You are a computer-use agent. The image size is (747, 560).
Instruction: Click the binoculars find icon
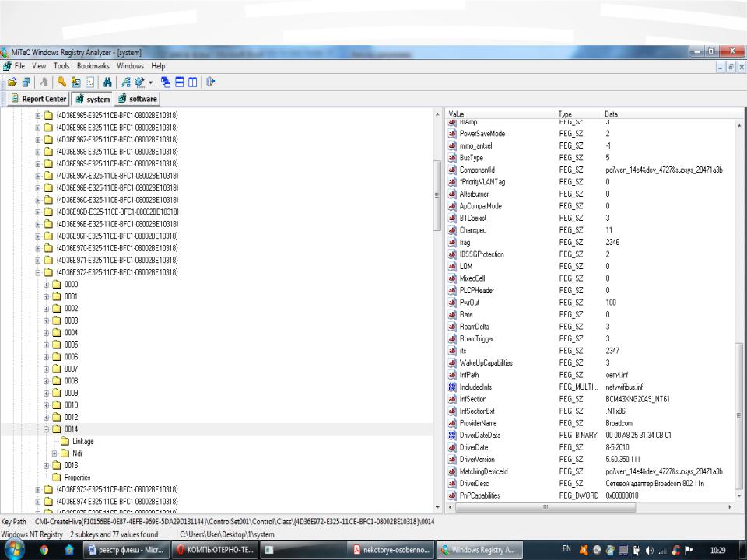point(107,82)
